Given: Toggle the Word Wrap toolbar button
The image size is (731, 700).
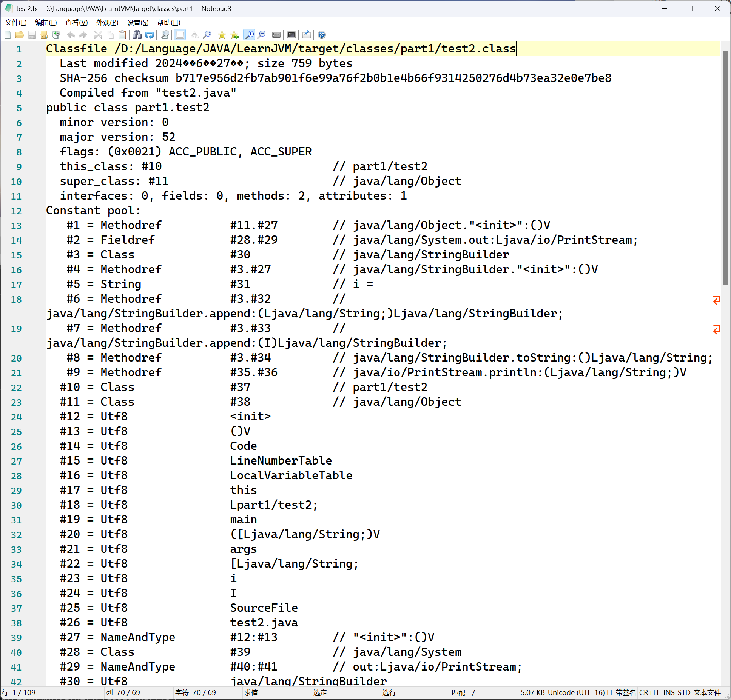Looking at the screenshot, I should coord(180,35).
